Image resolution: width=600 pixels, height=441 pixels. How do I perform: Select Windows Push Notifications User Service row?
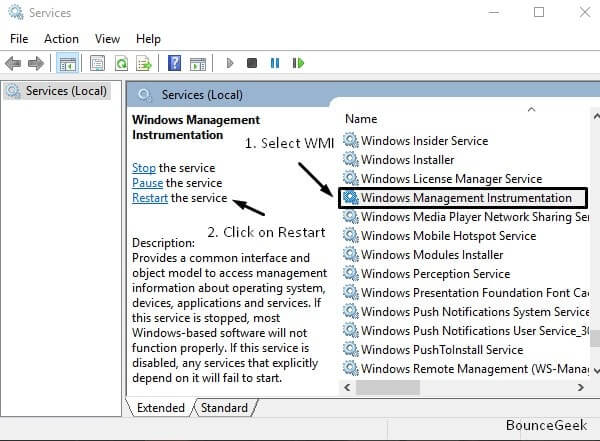pos(465,330)
